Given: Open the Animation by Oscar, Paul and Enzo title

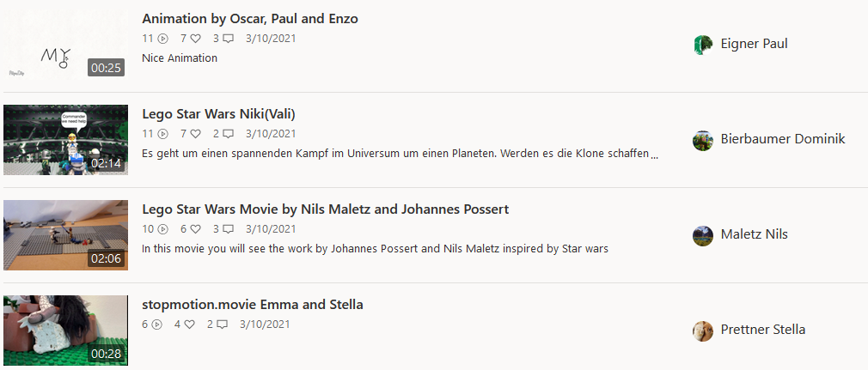Looking at the screenshot, I should tap(249, 19).
